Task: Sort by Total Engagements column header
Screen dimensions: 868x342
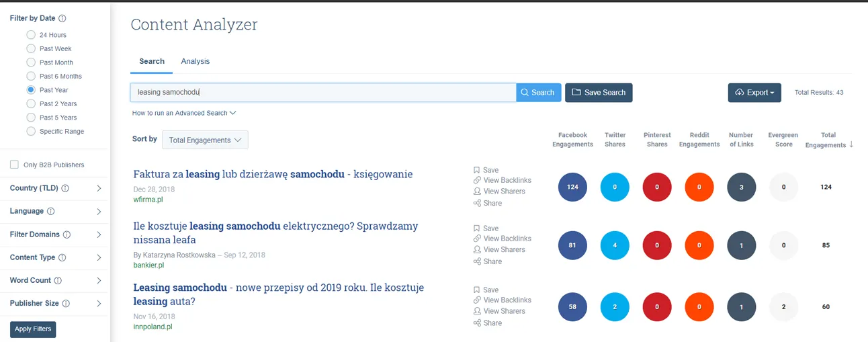Action: tap(828, 140)
